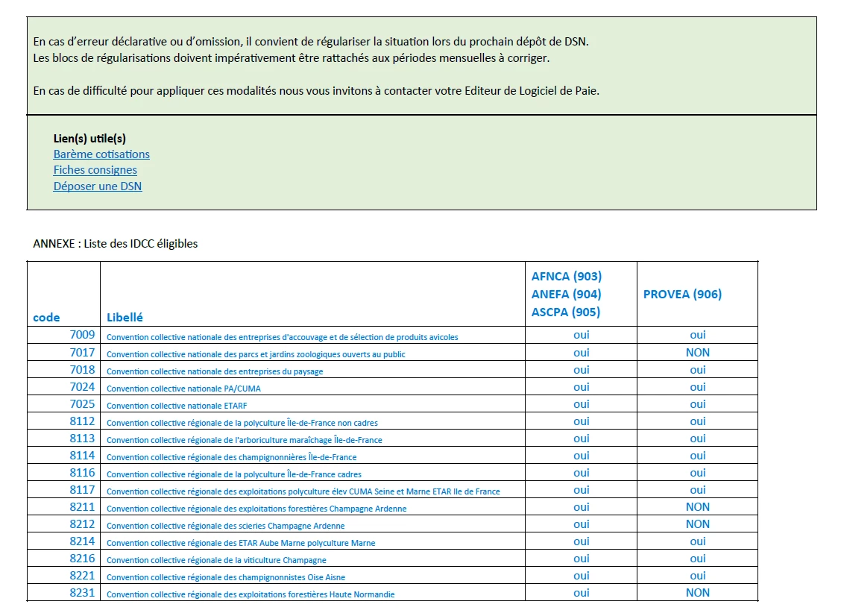Follow the Déposer une DSN link
Image resolution: width=841 pixels, height=616 pixels.
tap(98, 186)
